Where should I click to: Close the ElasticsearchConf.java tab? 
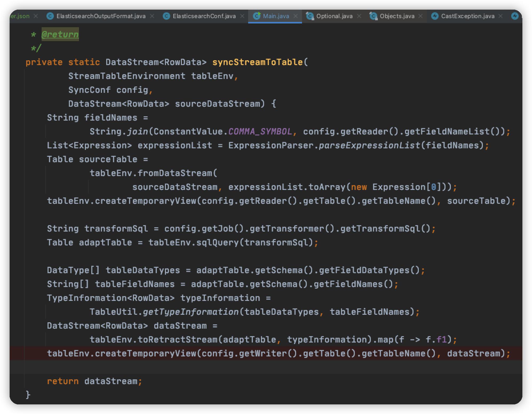pyautogui.click(x=242, y=16)
